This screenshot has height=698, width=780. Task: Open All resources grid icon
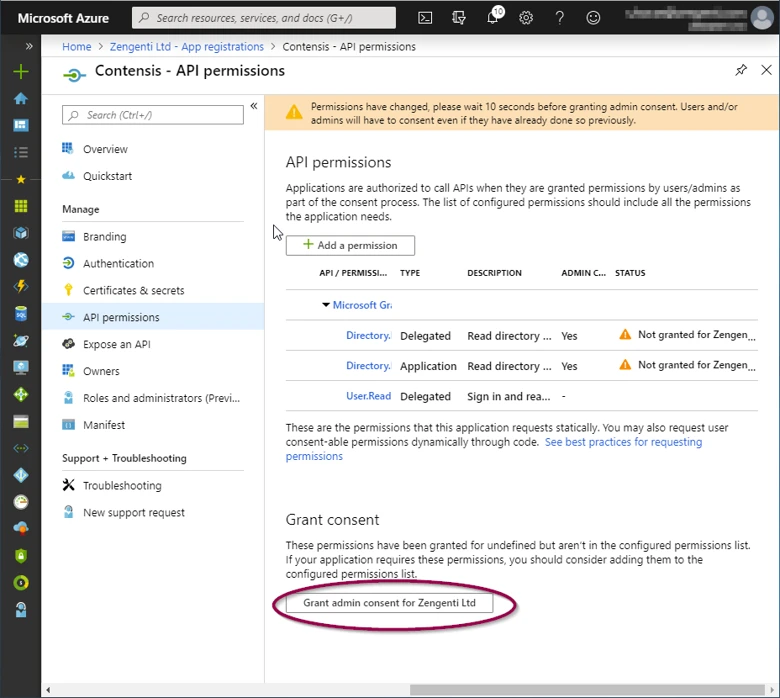click(21, 206)
